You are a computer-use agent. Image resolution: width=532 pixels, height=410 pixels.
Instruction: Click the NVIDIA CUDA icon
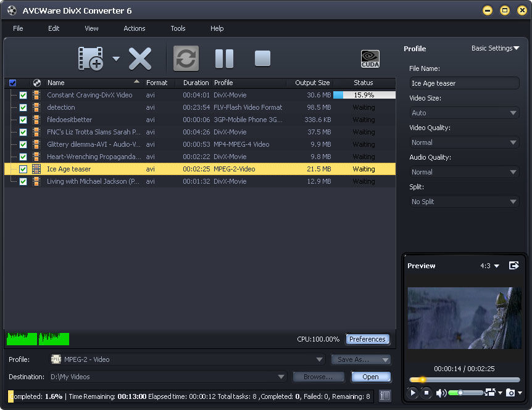(370, 59)
